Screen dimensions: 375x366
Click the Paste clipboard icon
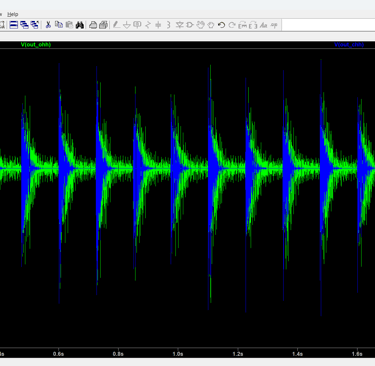point(69,25)
